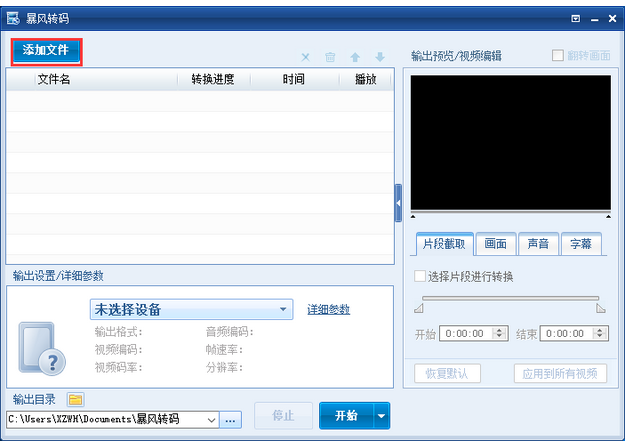Click the 开始 button
This screenshot has width=625, height=441.
(x=346, y=415)
